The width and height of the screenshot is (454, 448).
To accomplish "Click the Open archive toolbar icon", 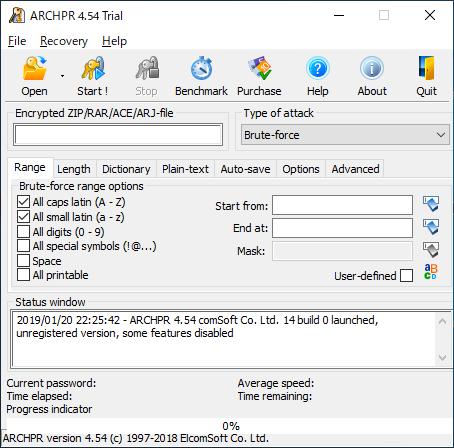I will 35,68.
